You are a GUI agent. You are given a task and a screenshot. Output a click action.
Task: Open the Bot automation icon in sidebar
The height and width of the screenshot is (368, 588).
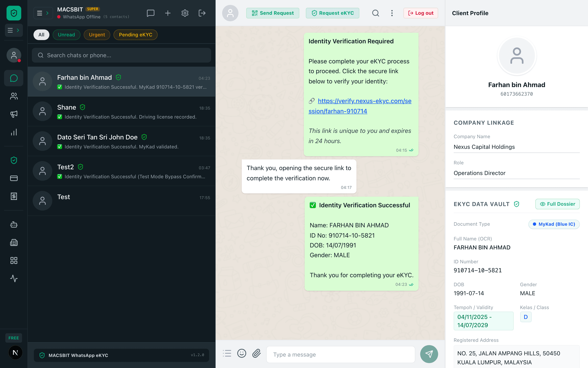pos(14,225)
